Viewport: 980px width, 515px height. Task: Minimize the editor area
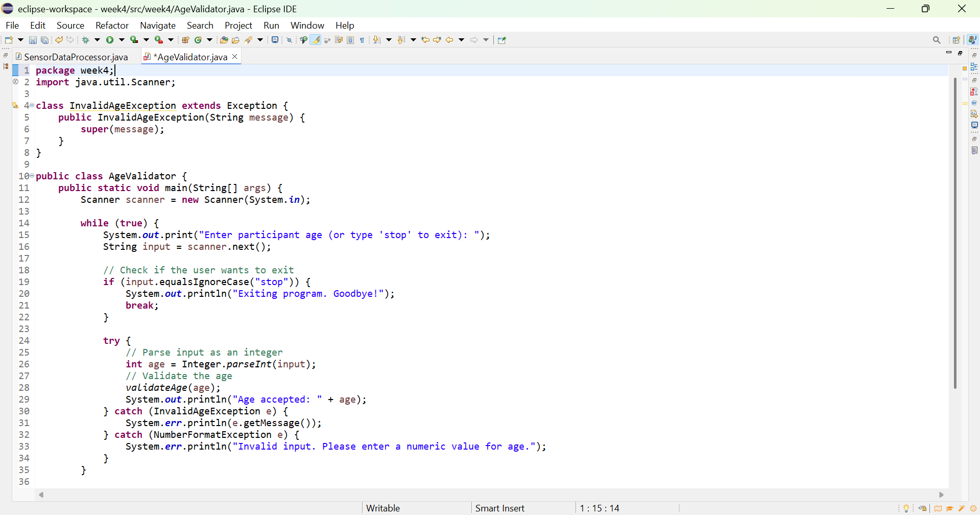click(949, 53)
